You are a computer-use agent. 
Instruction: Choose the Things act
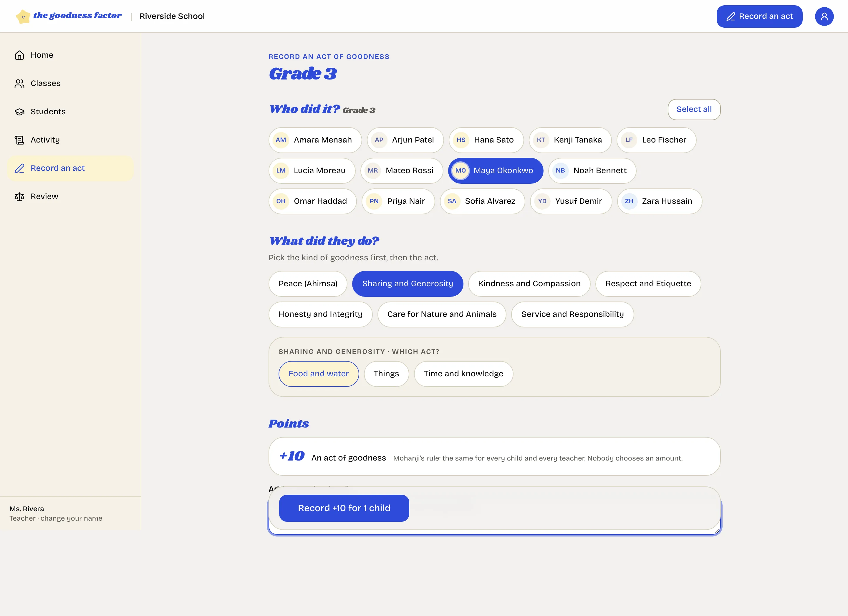click(386, 374)
